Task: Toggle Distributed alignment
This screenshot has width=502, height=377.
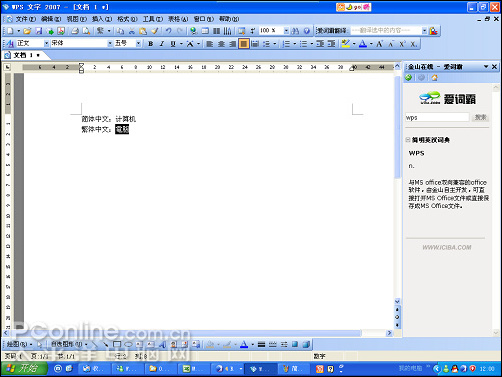Action: [x=255, y=44]
